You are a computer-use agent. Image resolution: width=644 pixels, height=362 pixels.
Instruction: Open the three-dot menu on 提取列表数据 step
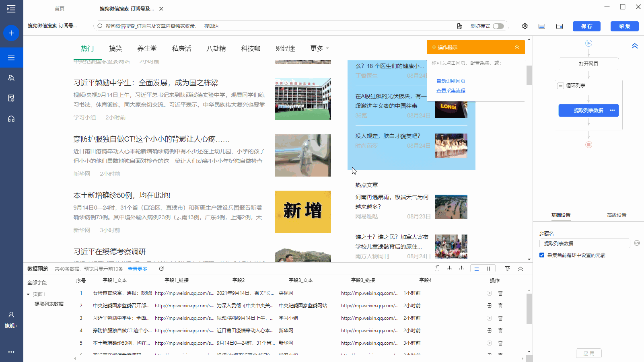click(612, 110)
